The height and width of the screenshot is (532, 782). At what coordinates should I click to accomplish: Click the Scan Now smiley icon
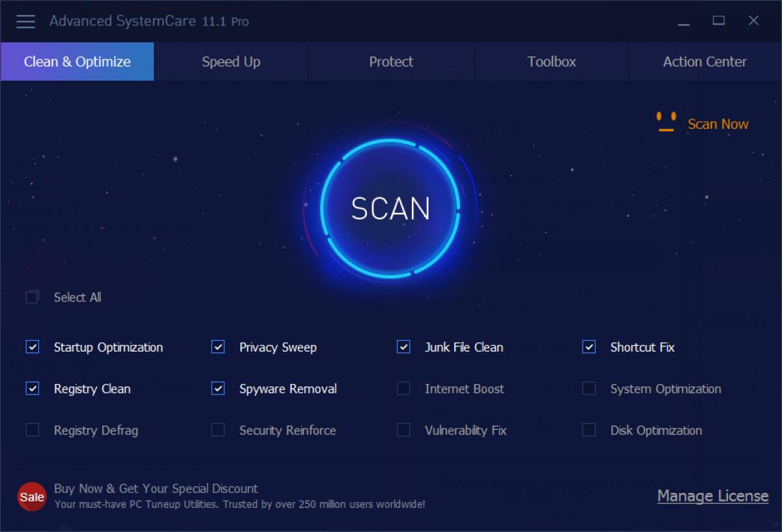666,122
